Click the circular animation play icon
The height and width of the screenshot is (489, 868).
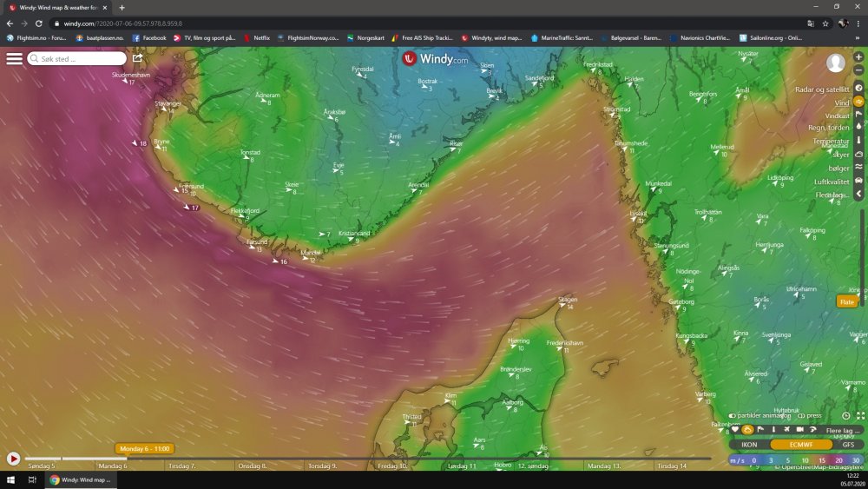click(845, 415)
